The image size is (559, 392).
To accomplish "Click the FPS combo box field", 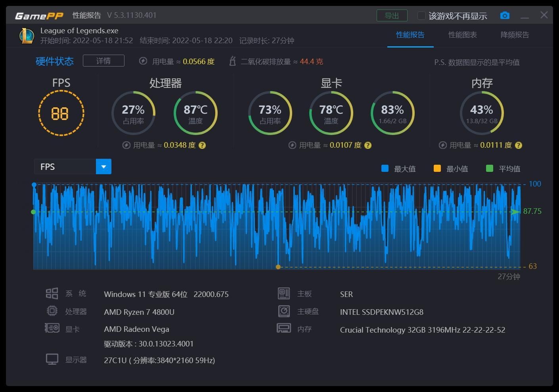I will tap(65, 167).
